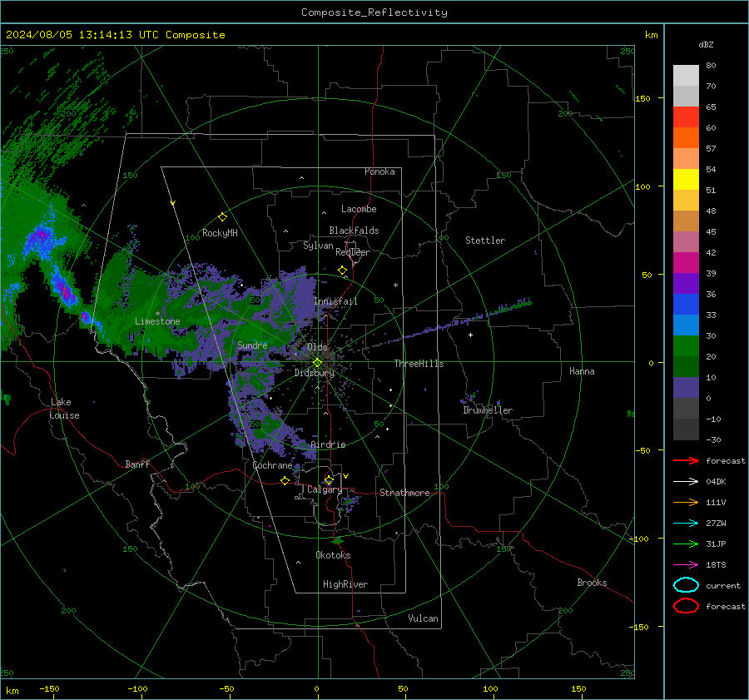Click the yellow radar-center diamond at Didsbury

(317, 363)
